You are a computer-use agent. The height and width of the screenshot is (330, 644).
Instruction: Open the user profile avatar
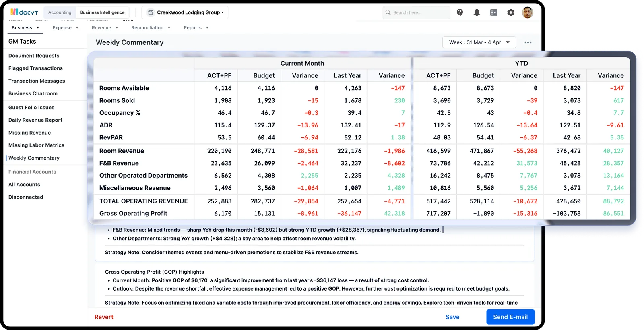527,12
